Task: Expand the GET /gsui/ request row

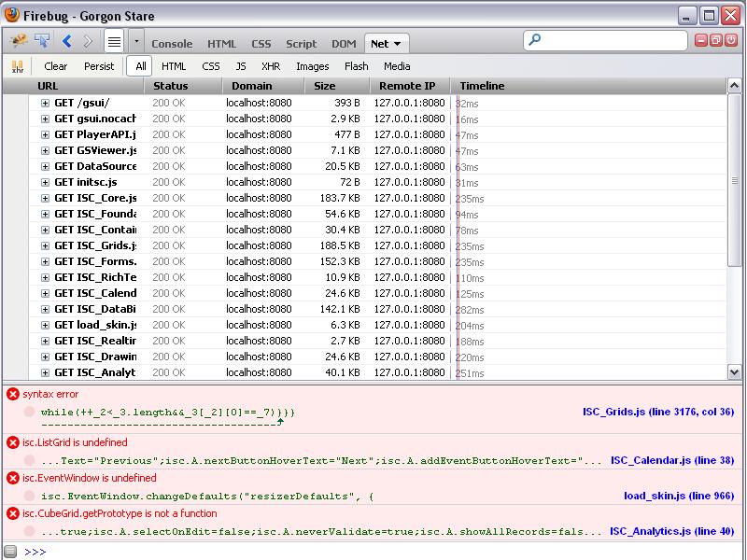Action: point(45,103)
